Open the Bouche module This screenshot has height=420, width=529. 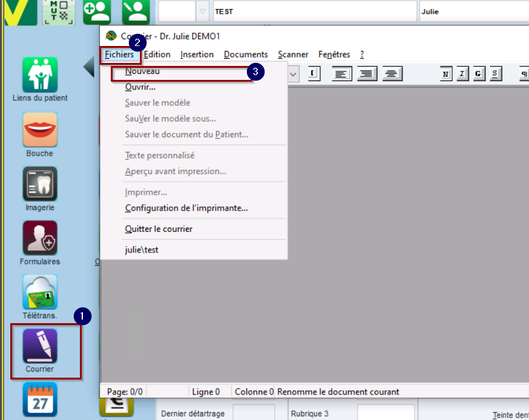point(40,130)
